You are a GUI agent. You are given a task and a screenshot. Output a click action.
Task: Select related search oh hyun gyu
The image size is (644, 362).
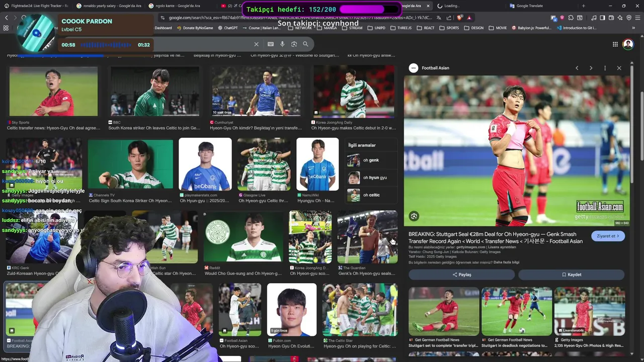[x=372, y=177]
